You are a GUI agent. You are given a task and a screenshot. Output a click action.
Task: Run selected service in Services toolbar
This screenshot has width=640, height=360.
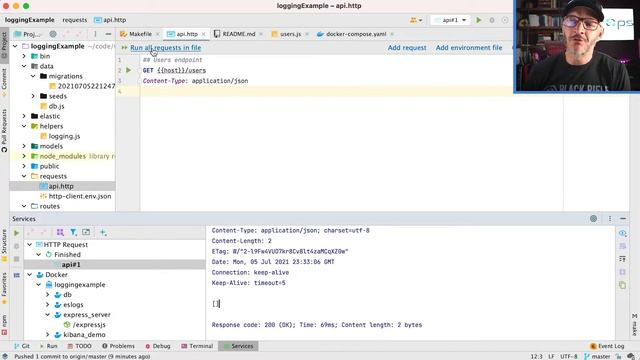tap(16, 233)
